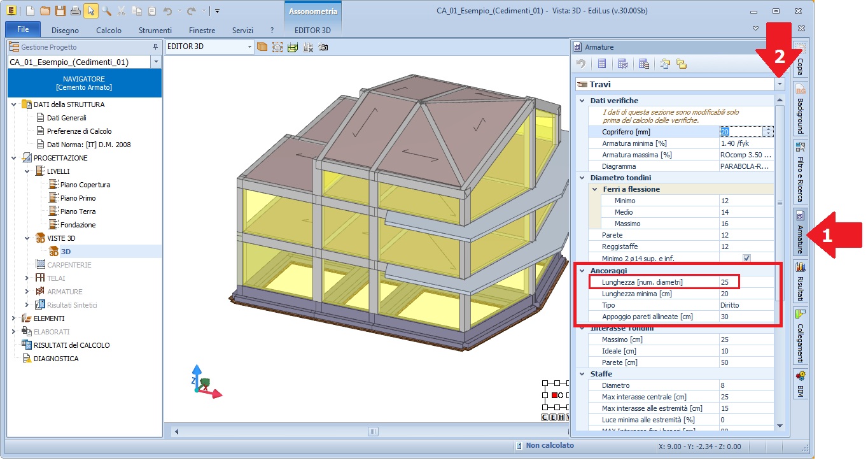The image size is (868, 472).
Task: Click the Print icon in quick toolbar
Action: click(x=75, y=11)
